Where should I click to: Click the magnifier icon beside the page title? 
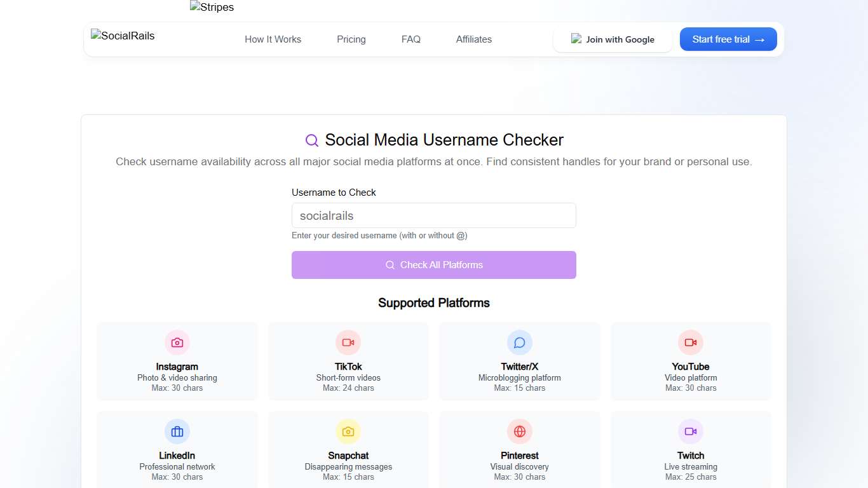coord(311,140)
